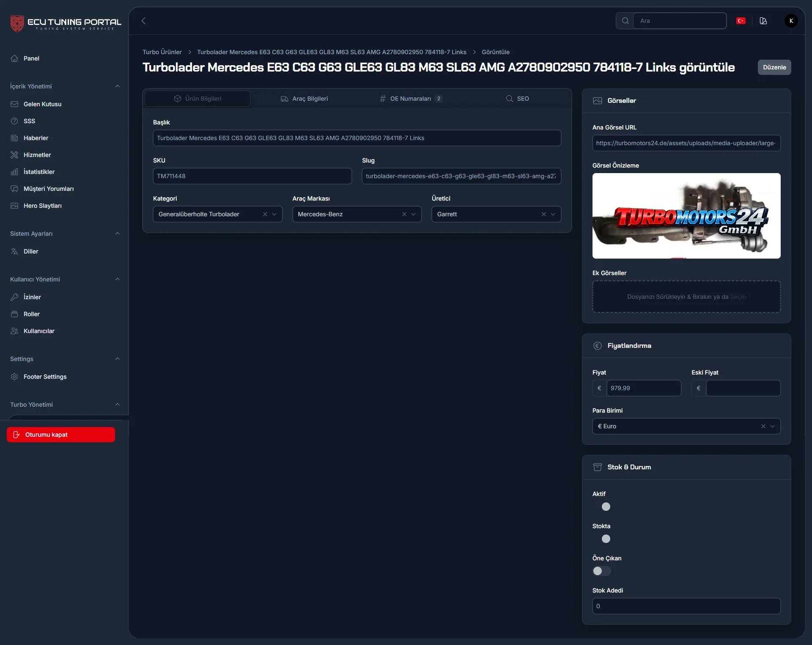Image resolution: width=812 pixels, height=645 pixels.
Task: Open the K user avatar menu
Action: coord(791,21)
